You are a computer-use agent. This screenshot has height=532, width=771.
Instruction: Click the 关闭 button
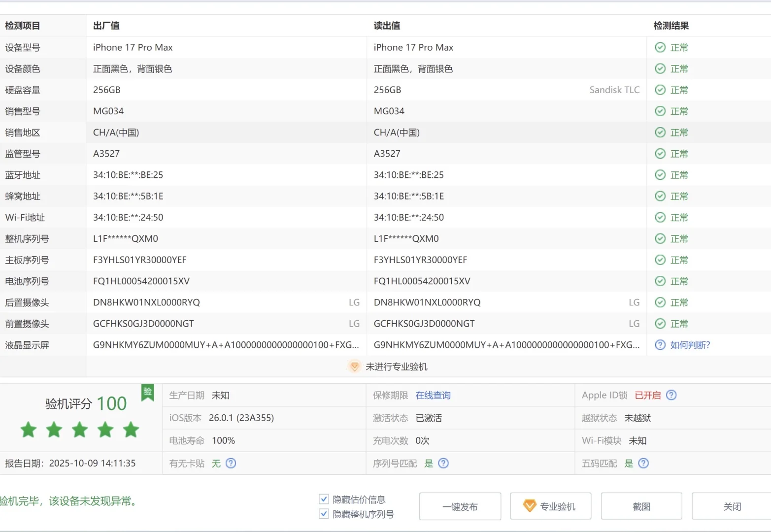coord(732,506)
